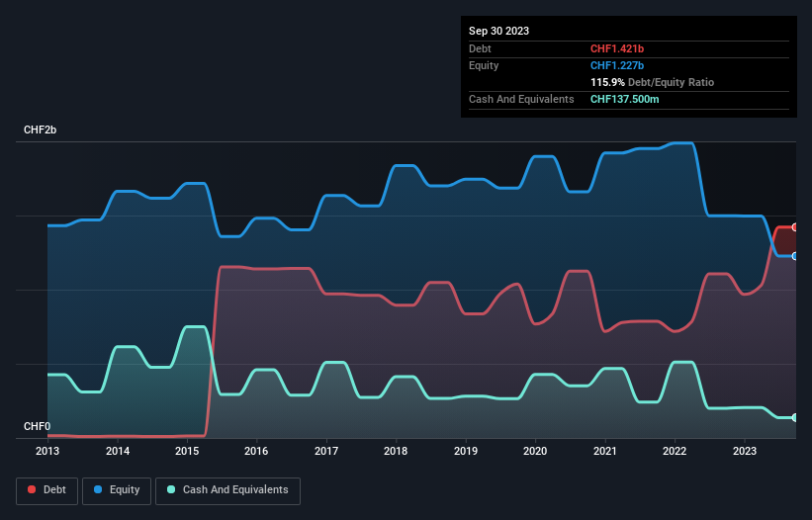Click the 2021 x-axis label
This screenshot has width=812, height=520.
[605, 451]
